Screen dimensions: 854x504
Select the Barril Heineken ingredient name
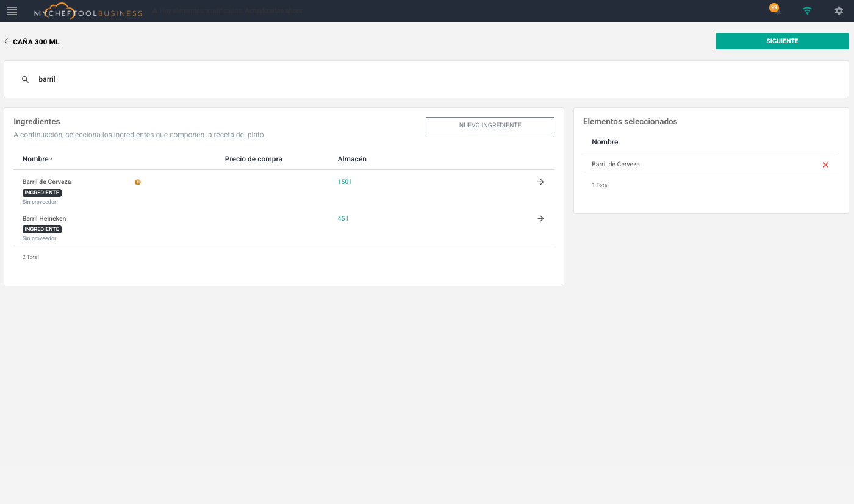[x=44, y=218]
